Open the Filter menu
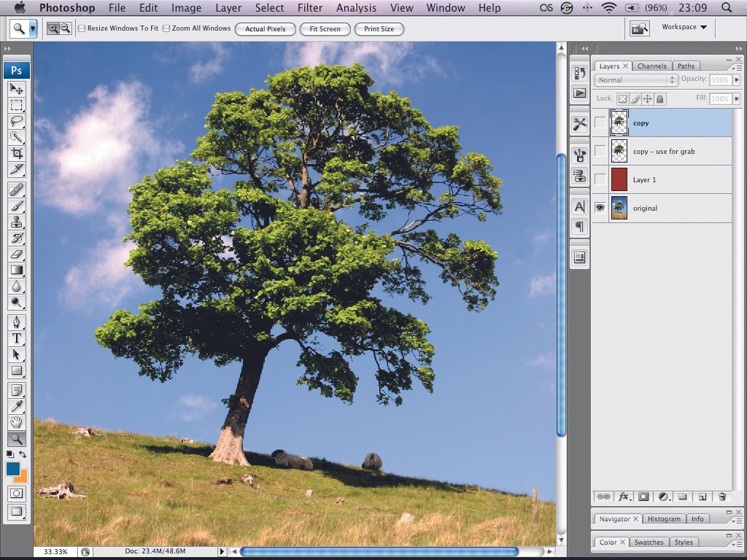 click(x=310, y=8)
